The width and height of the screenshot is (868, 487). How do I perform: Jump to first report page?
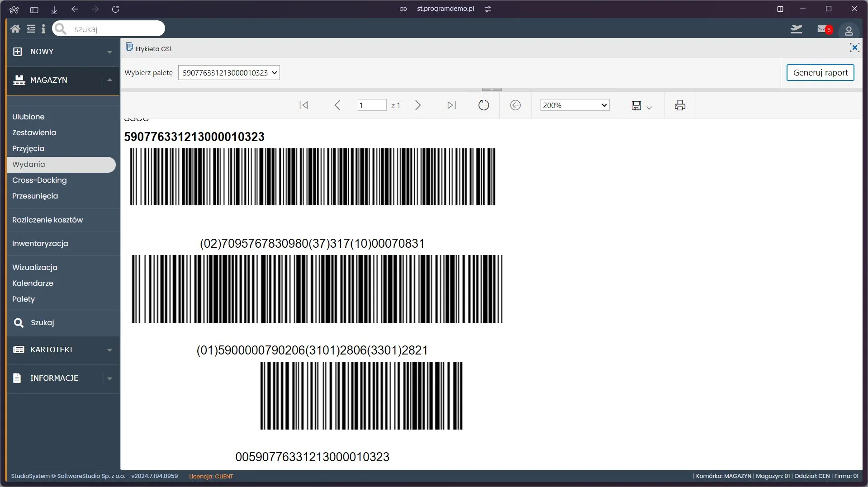304,105
